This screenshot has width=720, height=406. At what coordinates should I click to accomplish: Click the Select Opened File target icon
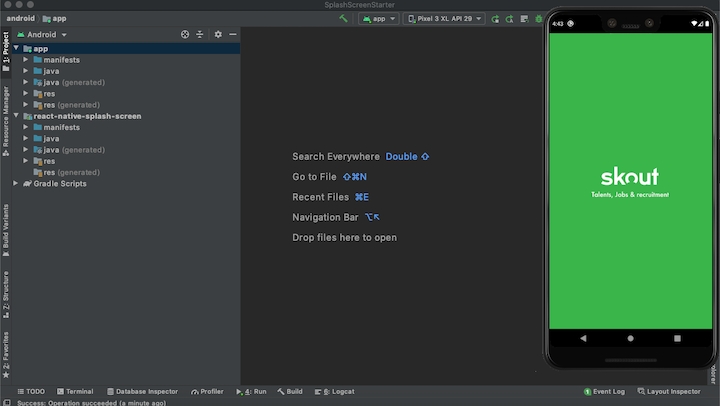[185, 34]
